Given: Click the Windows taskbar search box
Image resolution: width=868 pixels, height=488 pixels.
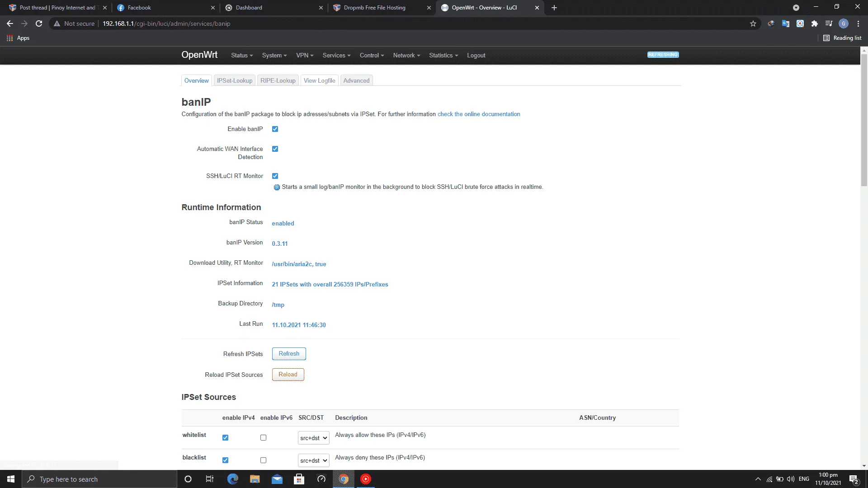Looking at the screenshot, I should [x=99, y=479].
